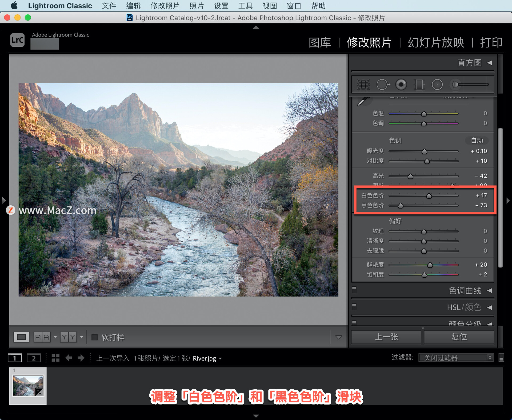The height and width of the screenshot is (420, 512).
Task: Click the 自动 auto tone button
Action: pyautogui.click(x=477, y=140)
